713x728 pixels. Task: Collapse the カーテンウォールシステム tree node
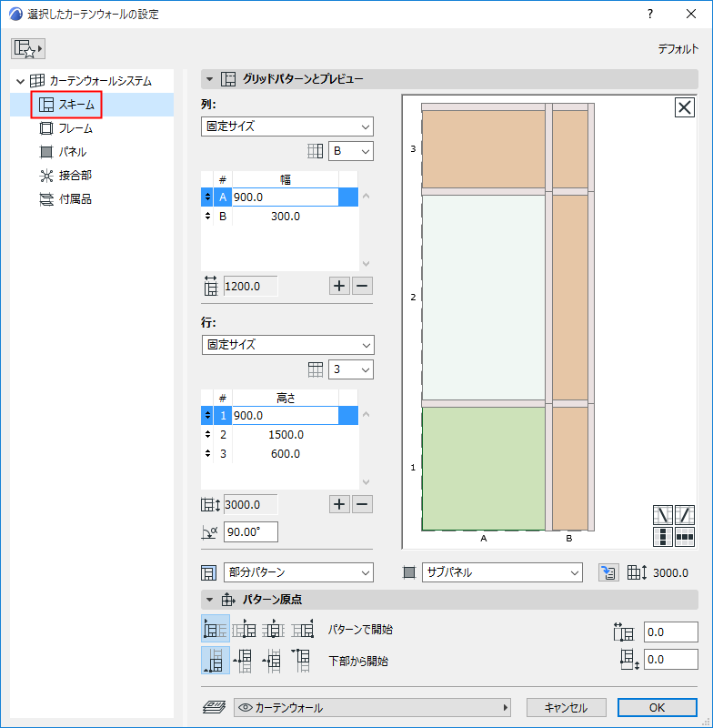coord(20,81)
